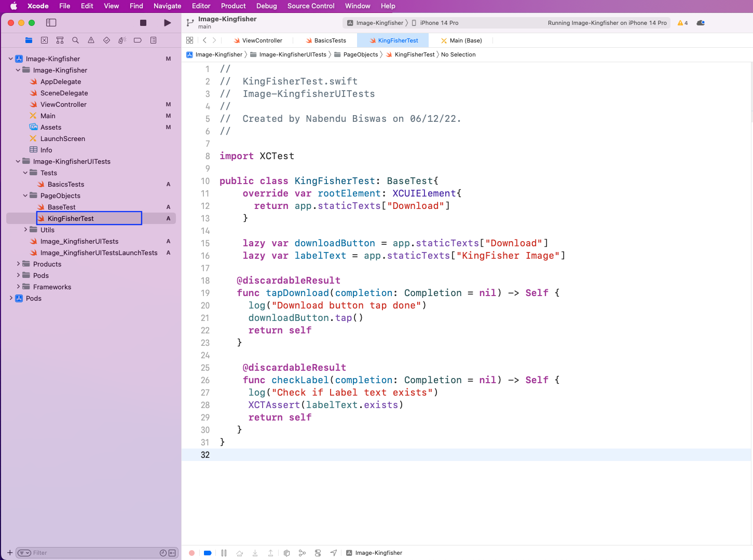753x560 pixels.
Task: Collapse the Tests folder
Action: pyautogui.click(x=25, y=173)
